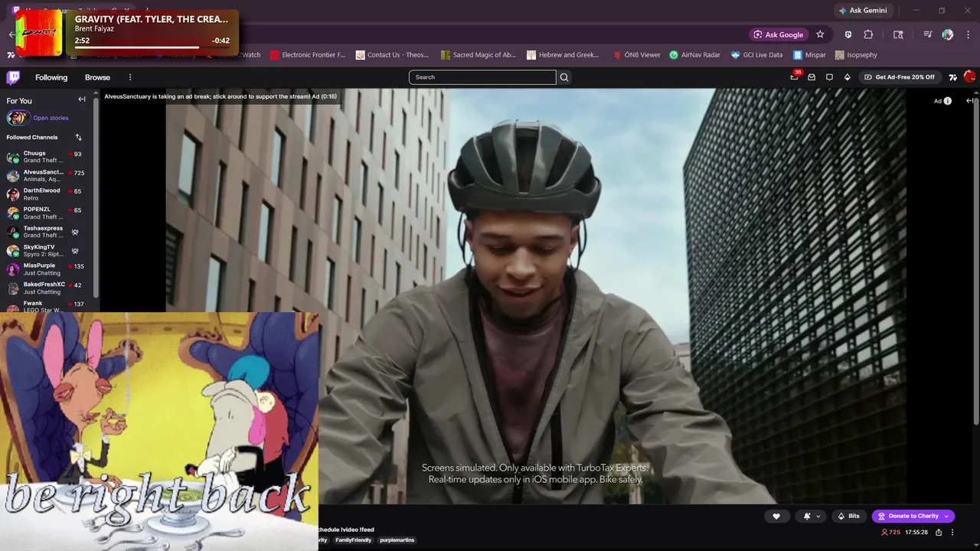This screenshot has width=980, height=551.
Task: Click the purplemartins tag
Action: click(x=397, y=540)
